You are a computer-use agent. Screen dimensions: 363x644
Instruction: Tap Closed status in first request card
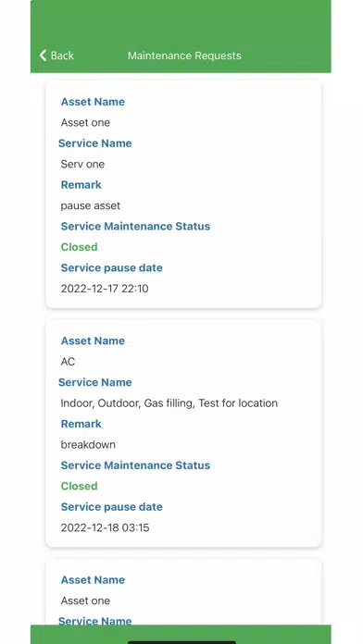(80, 247)
